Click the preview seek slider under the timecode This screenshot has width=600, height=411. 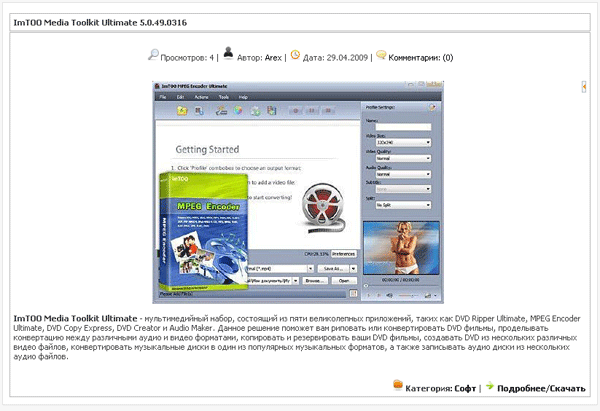point(401,286)
